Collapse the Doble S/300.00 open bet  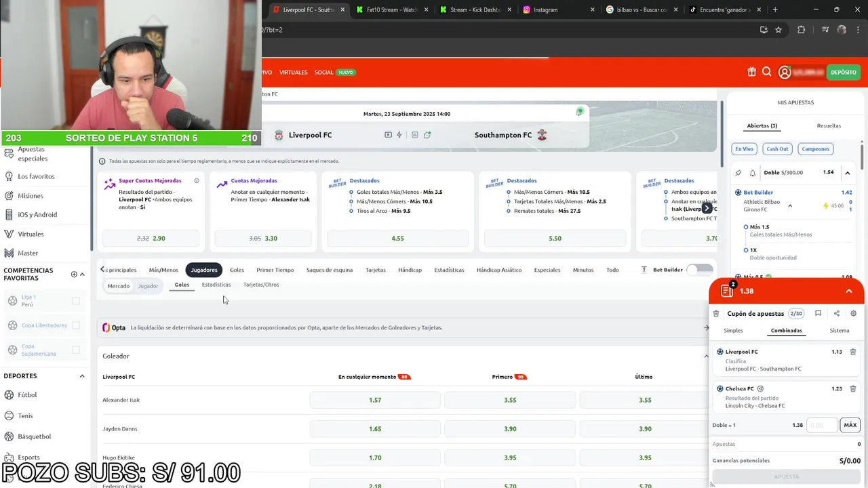pyautogui.click(x=848, y=173)
